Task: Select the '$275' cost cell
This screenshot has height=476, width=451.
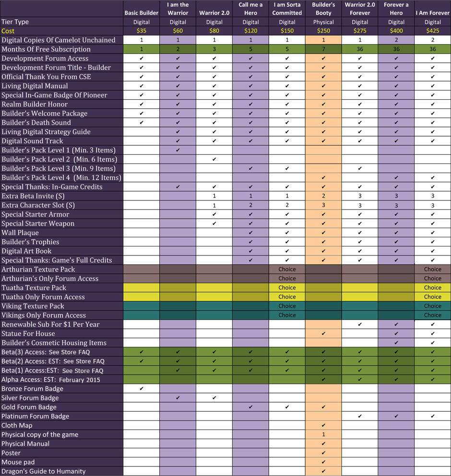Action: click(360, 31)
